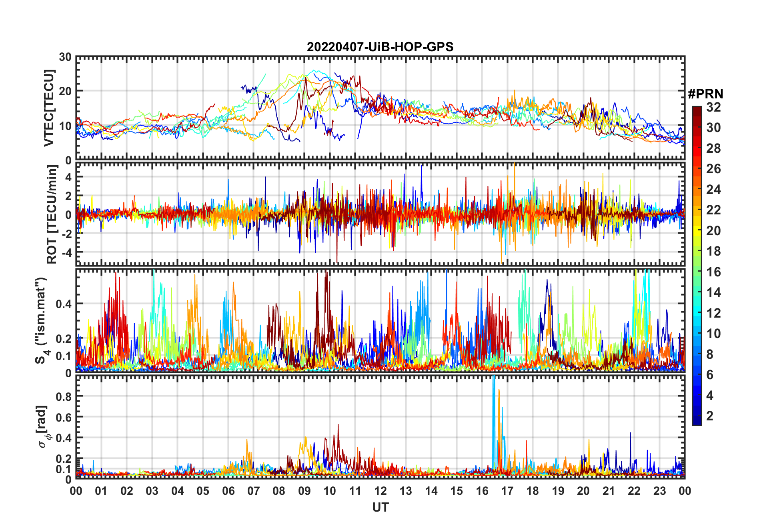This screenshot has height=532, width=761.
Task: Click colorbar tick label 32
Action: (713, 107)
